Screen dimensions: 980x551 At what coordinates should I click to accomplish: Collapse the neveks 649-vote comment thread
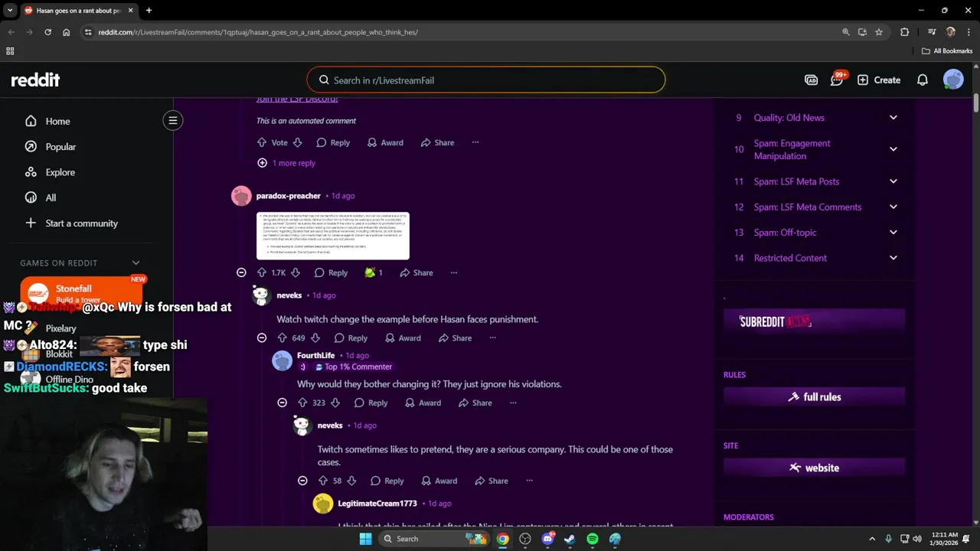tap(262, 337)
